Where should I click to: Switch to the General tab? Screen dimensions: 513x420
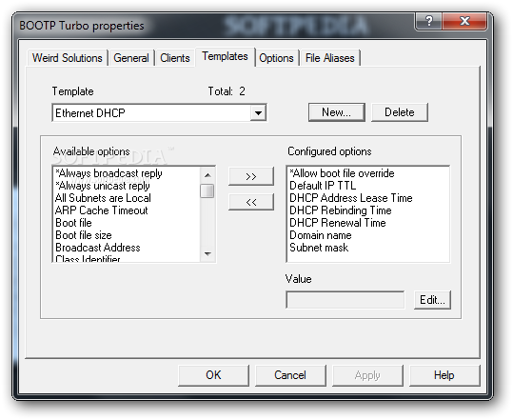[x=131, y=58]
